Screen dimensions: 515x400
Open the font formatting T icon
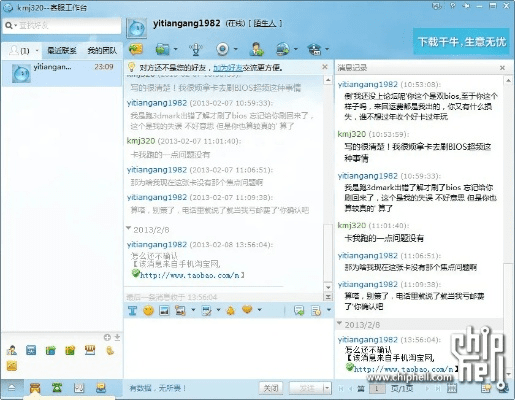pyautogui.click(x=132, y=311)
